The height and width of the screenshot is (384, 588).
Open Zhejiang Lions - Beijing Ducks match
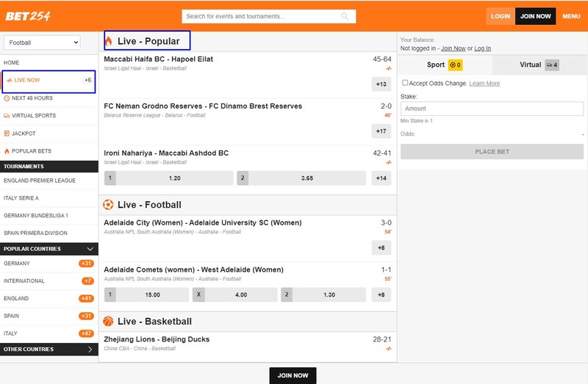pyautogui.click(x=157, y=339)
